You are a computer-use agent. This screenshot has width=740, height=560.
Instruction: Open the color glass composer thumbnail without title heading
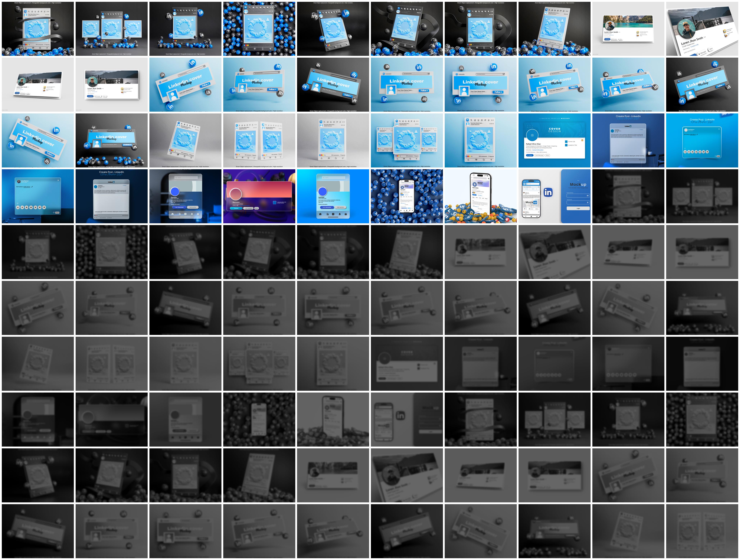pos(37,196)
